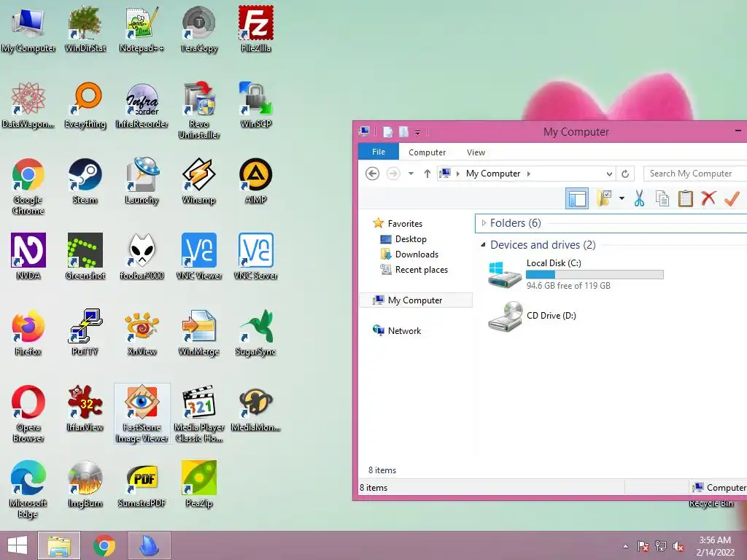Toggle the preview pane layout button
The width and height of the screenshot is (747, 560).
[x=577, y=198]
